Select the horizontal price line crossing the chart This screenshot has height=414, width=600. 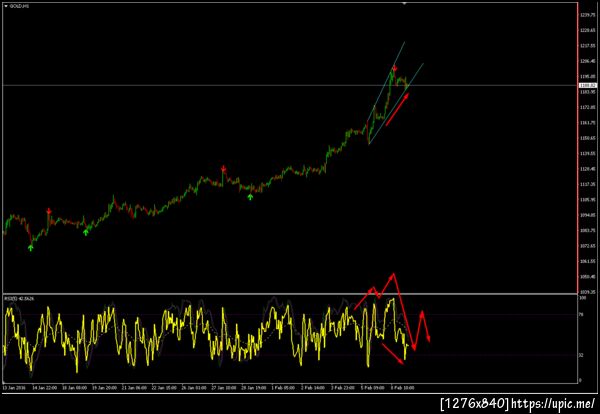point(291,85)
